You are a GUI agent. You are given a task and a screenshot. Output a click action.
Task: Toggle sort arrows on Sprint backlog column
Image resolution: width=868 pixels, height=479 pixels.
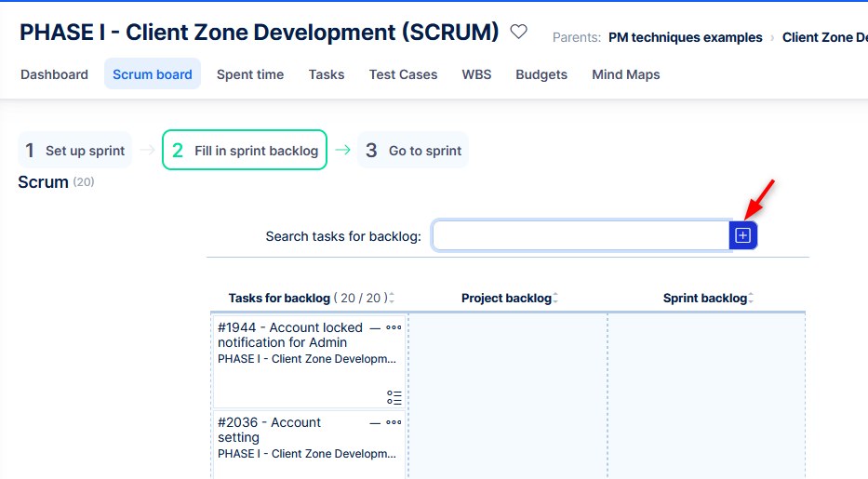pos(751,299)
